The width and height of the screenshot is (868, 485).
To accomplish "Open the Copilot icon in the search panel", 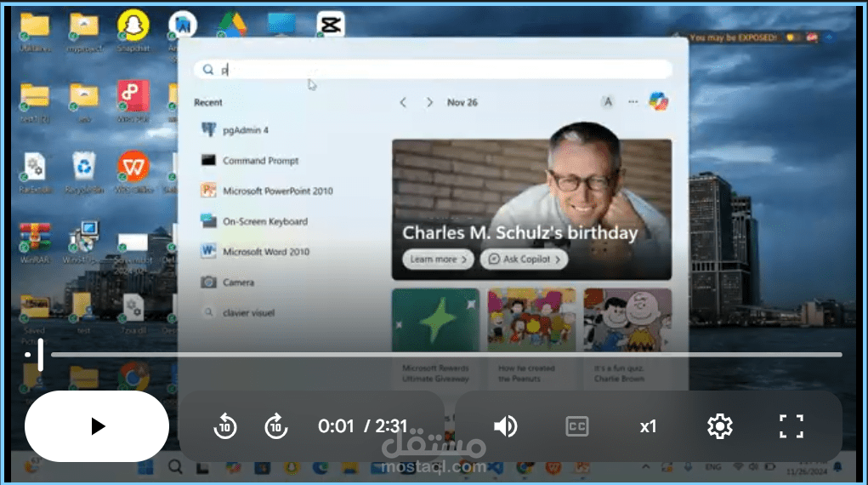I will [x=658, y=102].
